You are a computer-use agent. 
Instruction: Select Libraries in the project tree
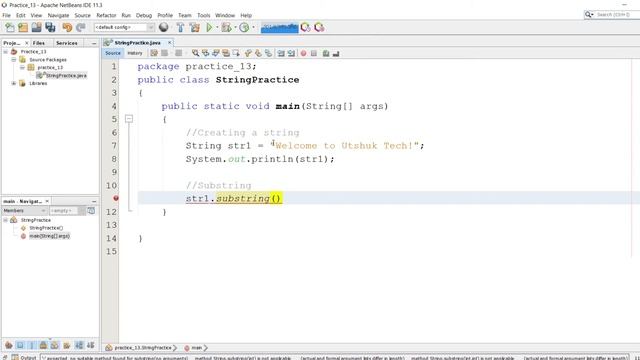pyautogui.click(x=38, y=83)
